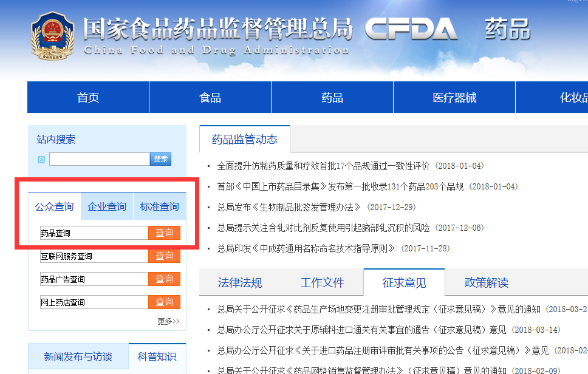Click 查询 button next to 互联网服务查询
This screenshot has height=374, width=588.
pos(164,256)
